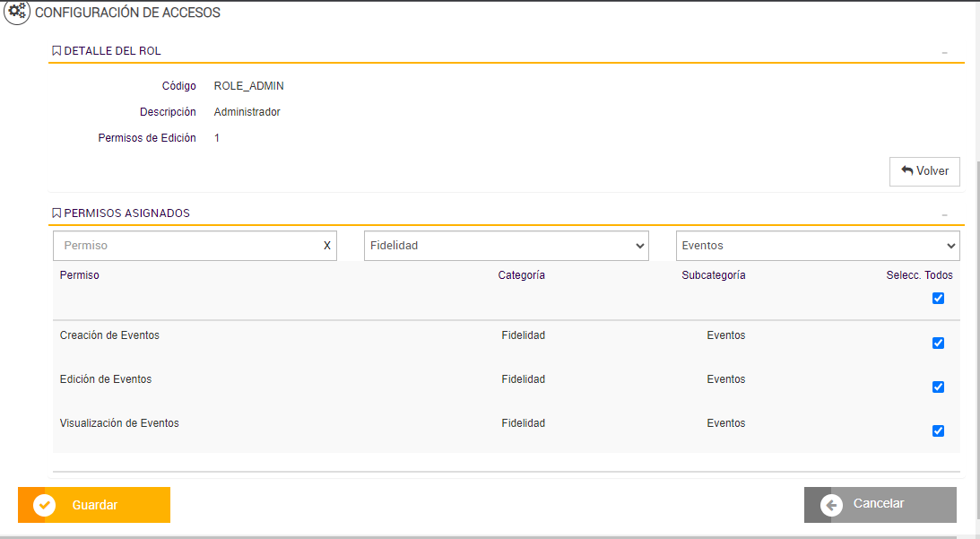Open the Eventos subcategory dropdown
Screen dimensions: 980x539
tap(817, 246)
